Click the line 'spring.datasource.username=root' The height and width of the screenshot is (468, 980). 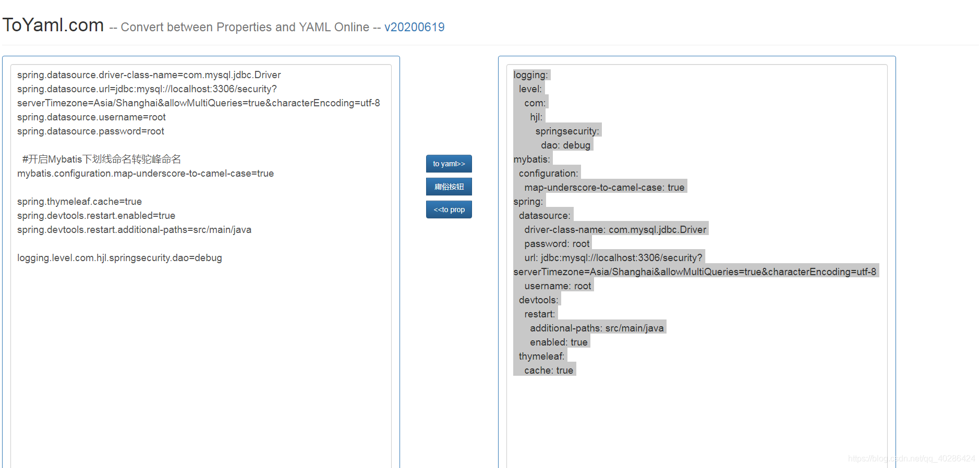click(91, 117)
